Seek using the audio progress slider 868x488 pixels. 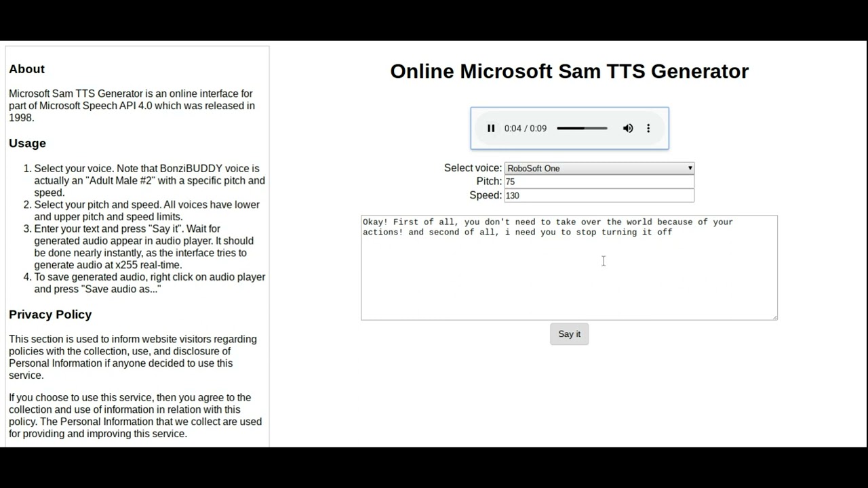click(582, 128)
